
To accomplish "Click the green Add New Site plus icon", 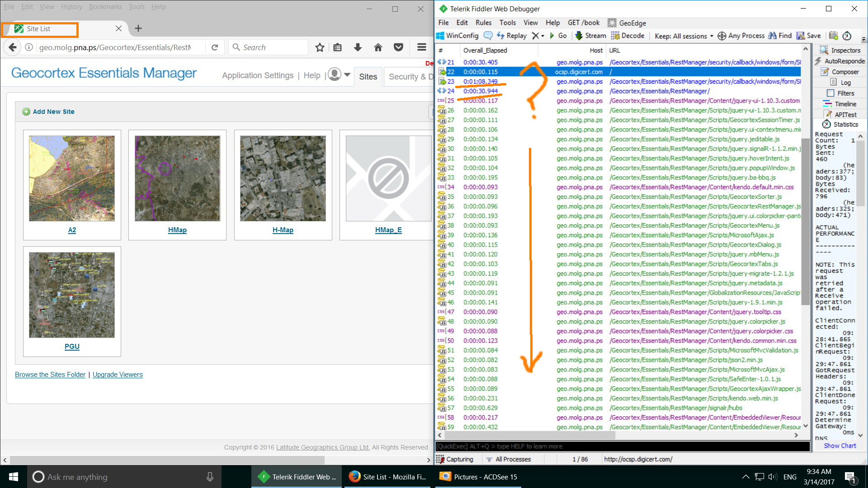I will click(26, 112).
